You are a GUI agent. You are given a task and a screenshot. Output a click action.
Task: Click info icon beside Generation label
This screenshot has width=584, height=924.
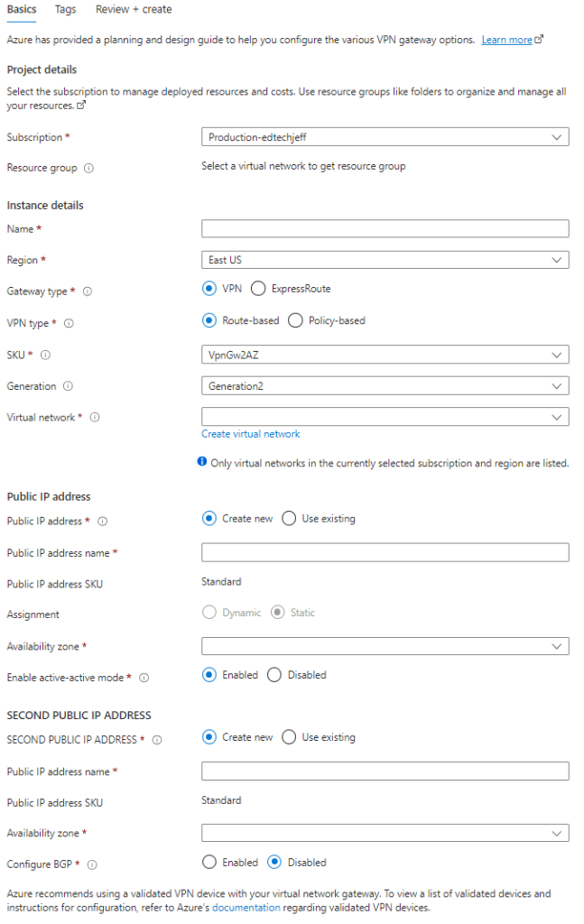[x=69, y=386]
